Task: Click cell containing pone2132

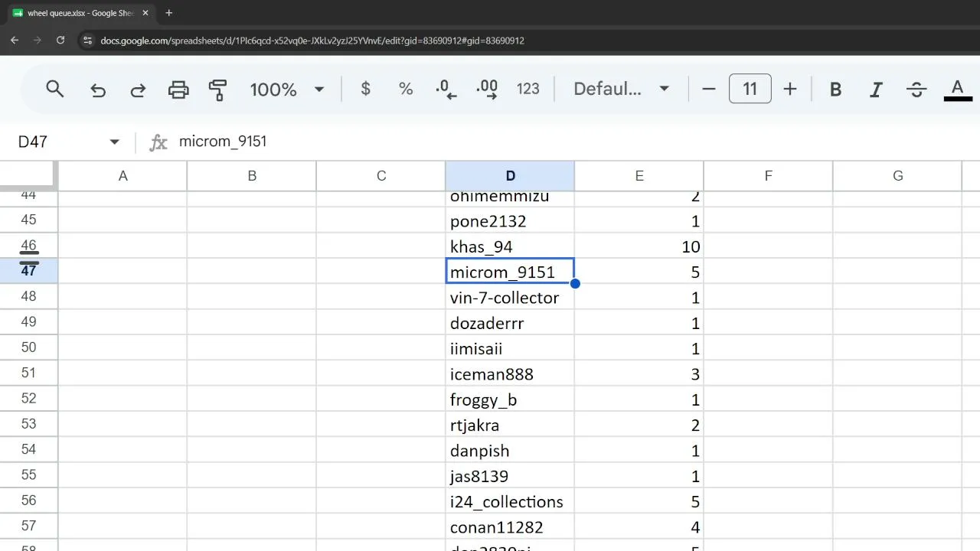Action: [x=510, y=221]
